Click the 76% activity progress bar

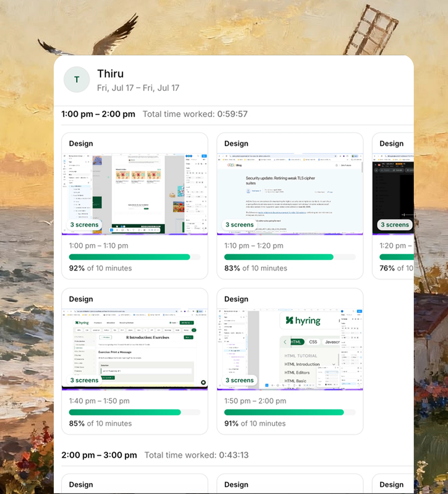click(x=397, y=257)
